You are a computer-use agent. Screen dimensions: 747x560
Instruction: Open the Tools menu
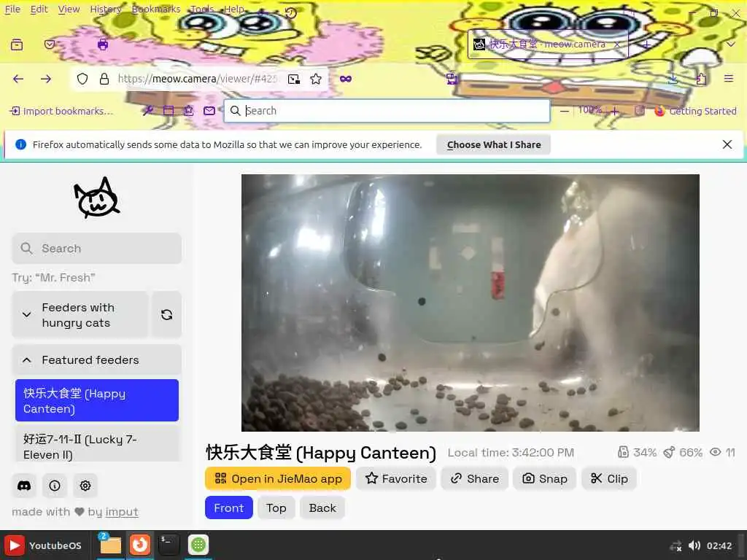click(202, 9)
